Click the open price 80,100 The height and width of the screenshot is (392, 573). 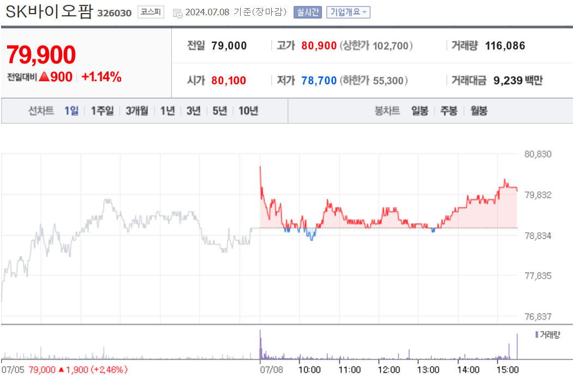point(229,80)
